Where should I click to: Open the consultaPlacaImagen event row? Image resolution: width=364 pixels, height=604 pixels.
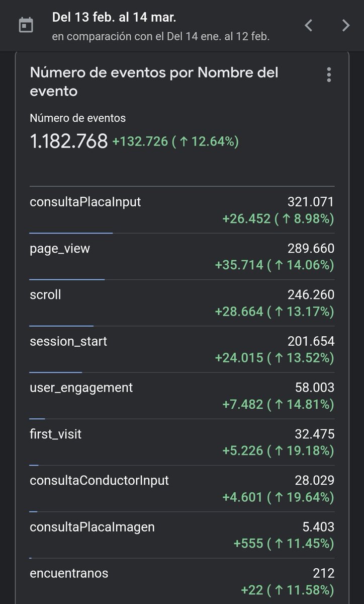pyautogui.click(x=182, y=536)
